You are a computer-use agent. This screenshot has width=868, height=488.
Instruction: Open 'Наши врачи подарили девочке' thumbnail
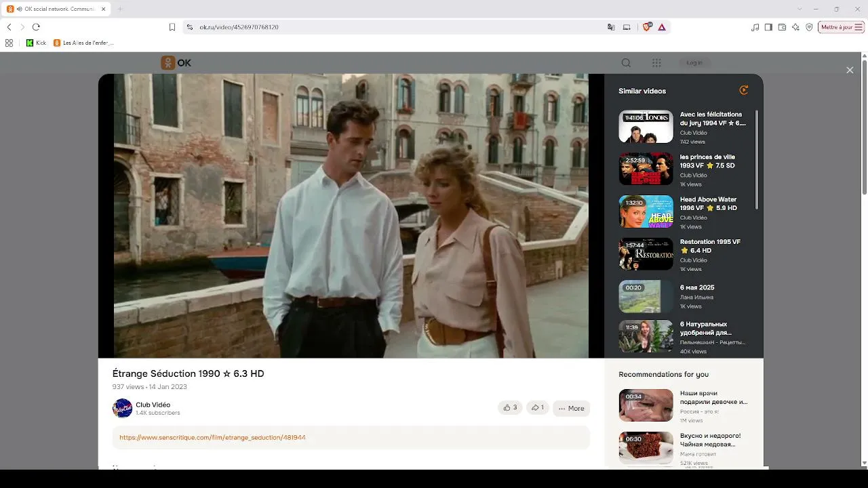tap(646, 405)
